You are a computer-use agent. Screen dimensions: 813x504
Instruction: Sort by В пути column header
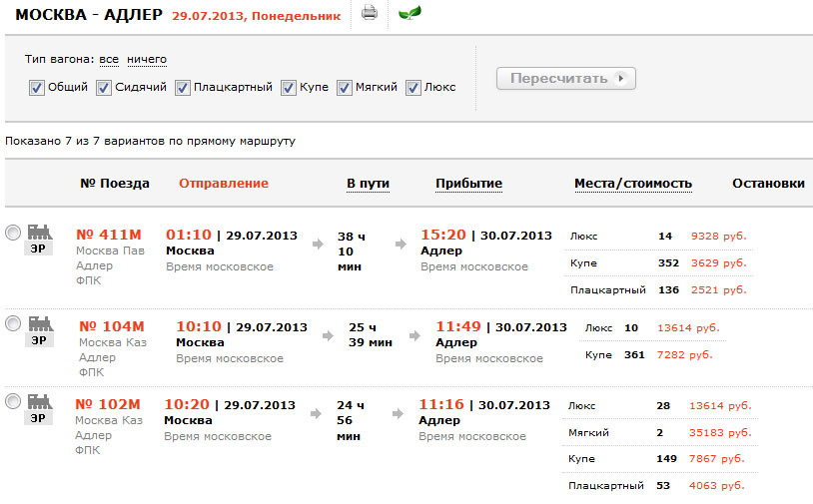(x=368, y=184)
